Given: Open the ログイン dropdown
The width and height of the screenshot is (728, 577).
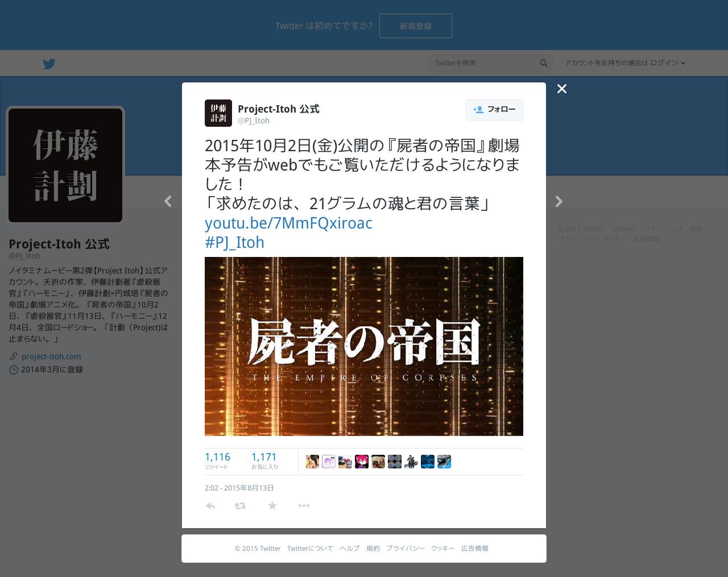Looking at the screenshot, I should pos(667,63).
